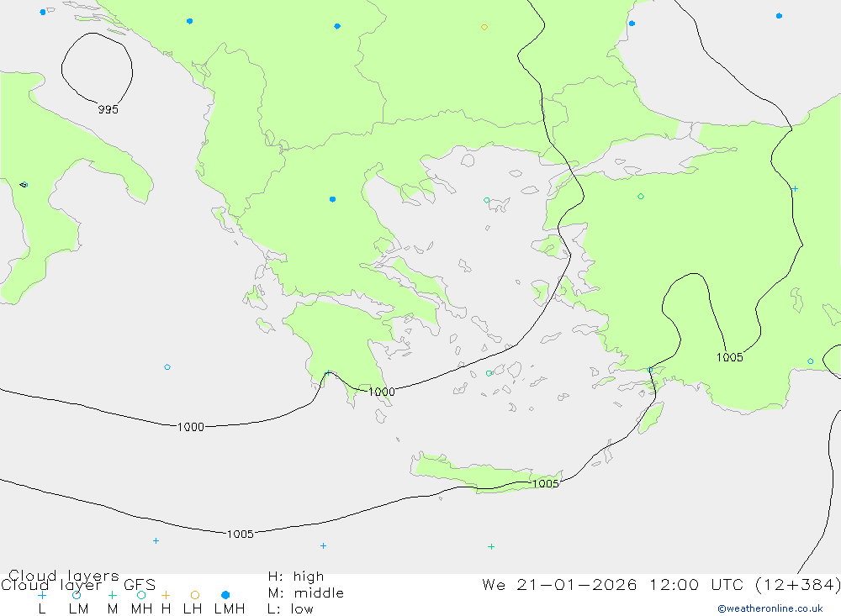The image size is (841, 616).
Task: Click the green plus M legend symbol
Action: click(112, 595)
